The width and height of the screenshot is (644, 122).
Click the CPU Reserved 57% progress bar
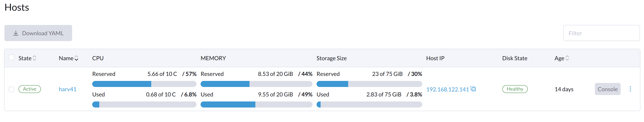(x=144, y=84)
